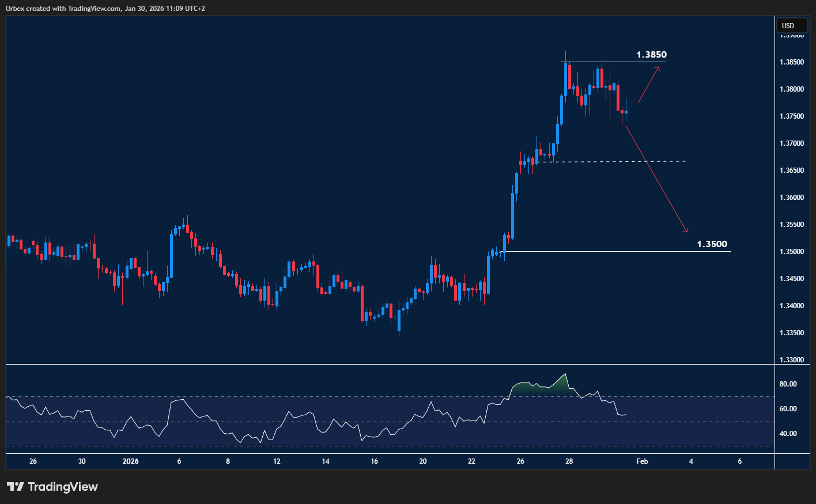Select the horizontal dashed support line
The image size is (816, 504).
[x=611, y=161]
